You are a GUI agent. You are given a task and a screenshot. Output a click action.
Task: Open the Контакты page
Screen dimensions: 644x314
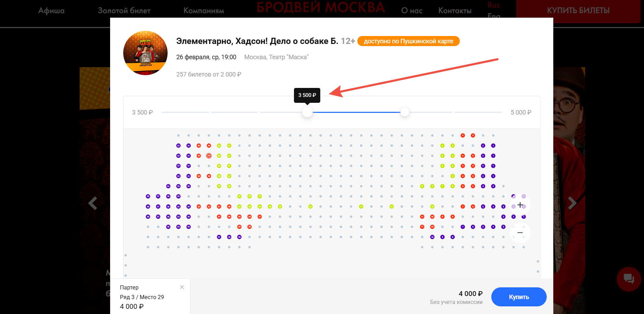coord(455,11)
